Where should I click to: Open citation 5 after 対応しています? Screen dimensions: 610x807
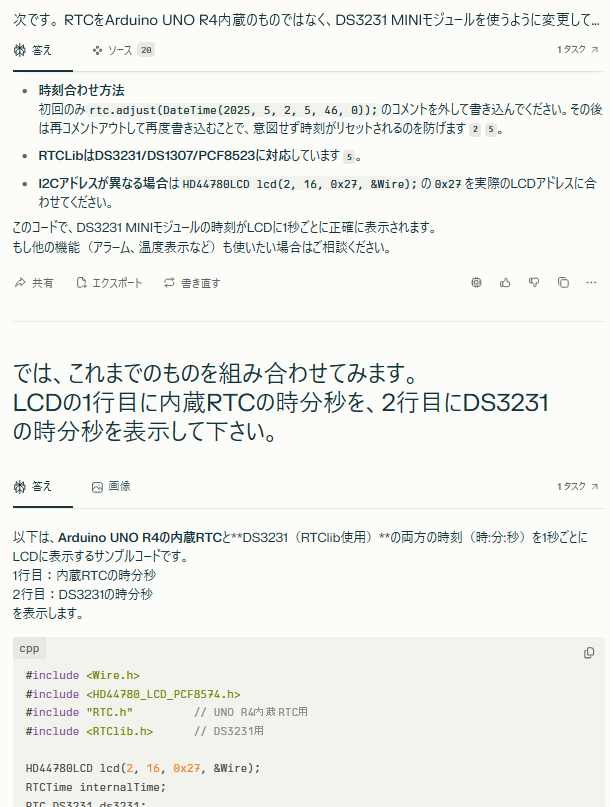click(x=350, y=156)
